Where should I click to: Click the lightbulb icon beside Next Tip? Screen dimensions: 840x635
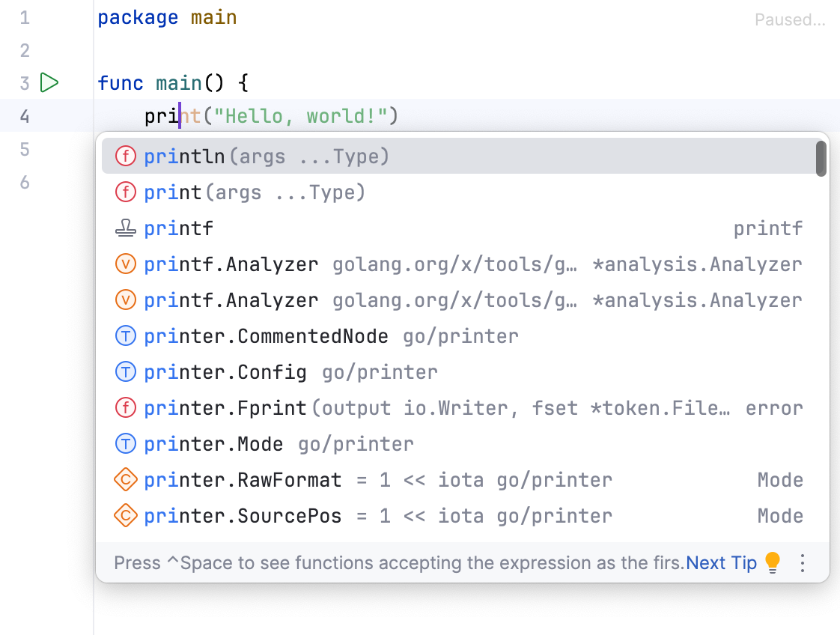772,562
